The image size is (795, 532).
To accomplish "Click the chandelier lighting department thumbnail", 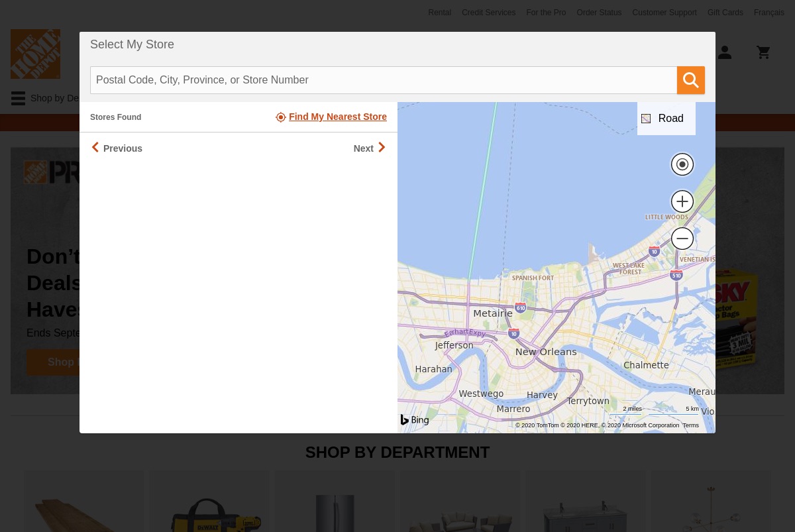I will [711, 502].
